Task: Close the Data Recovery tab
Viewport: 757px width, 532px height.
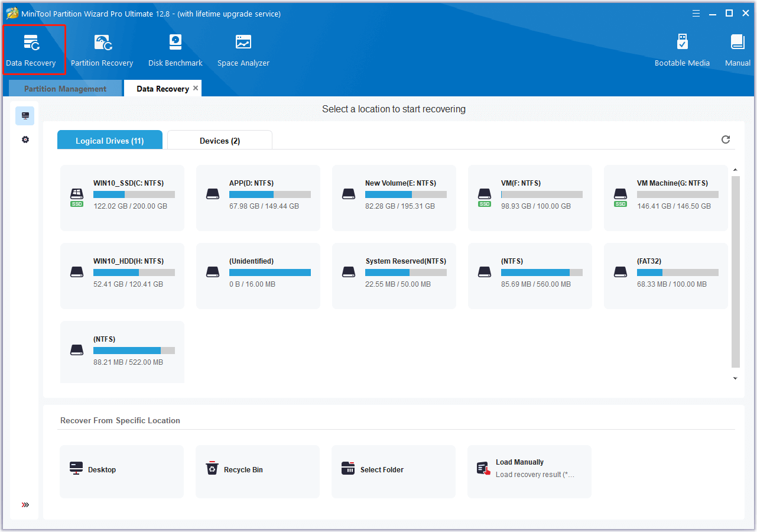Action: [x=196, y=87]
